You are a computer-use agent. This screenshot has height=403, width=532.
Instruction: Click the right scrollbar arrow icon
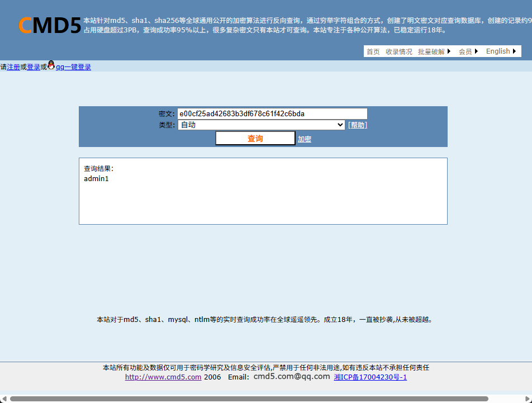528,398
